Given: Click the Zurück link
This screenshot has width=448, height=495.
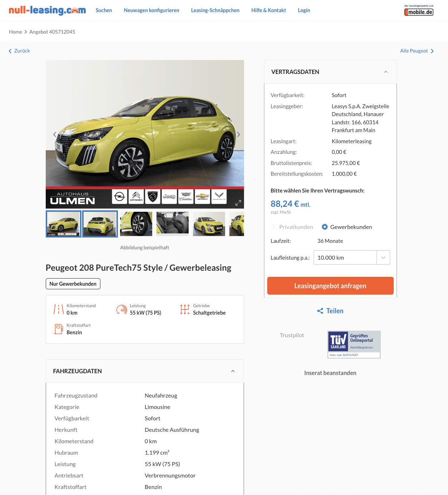Looking at the screenshot, I should (x=22, y=51).
